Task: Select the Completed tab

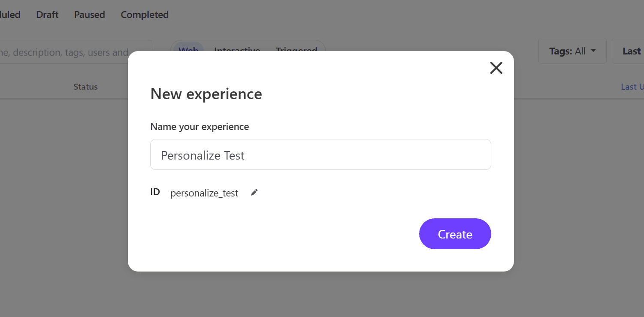Action: (x=145, y=15)
